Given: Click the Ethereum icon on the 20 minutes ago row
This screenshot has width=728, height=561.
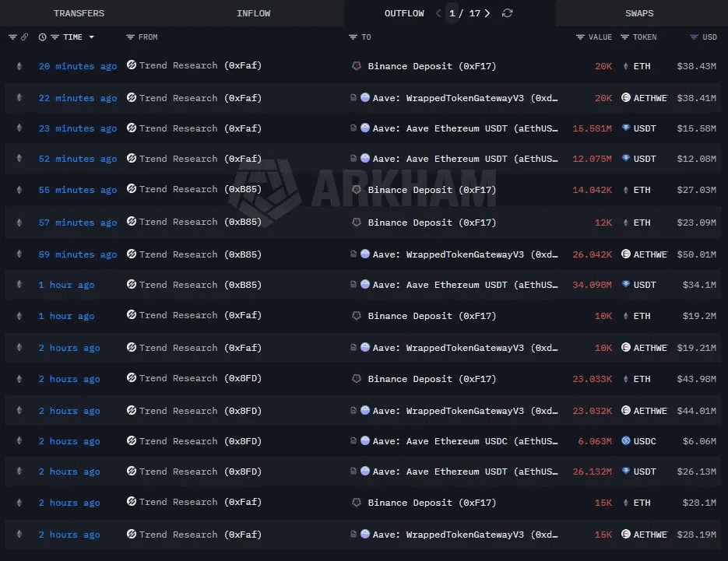Looking at the screenshot, I should click(x=19, y=66).
